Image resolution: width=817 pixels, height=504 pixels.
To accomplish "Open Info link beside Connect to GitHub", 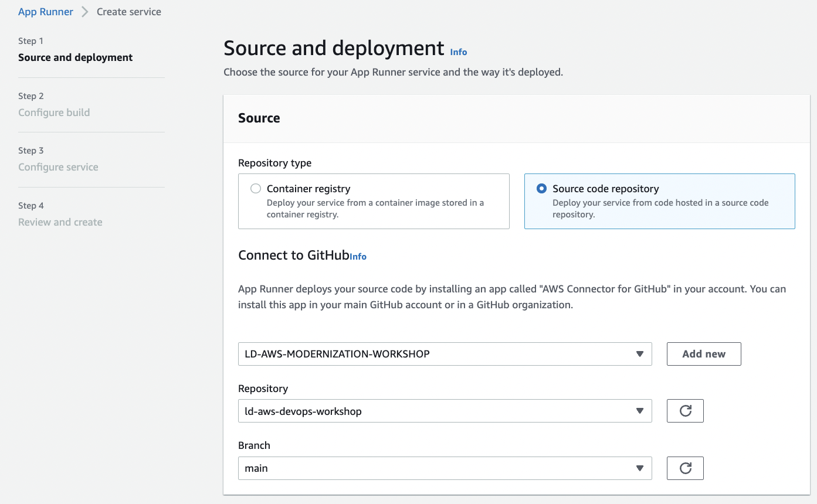I will 358,257.
